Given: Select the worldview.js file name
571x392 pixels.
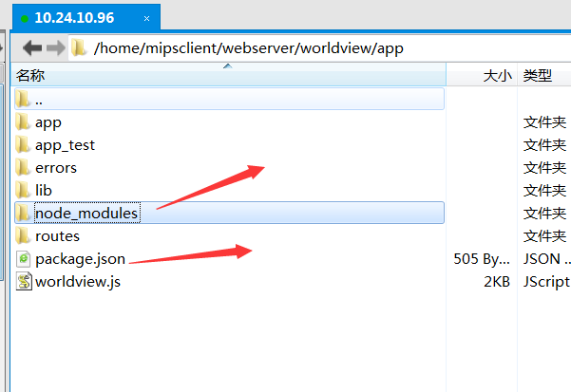Looking at the screenshot, I should pyautogui.click(x=78, y=282).
